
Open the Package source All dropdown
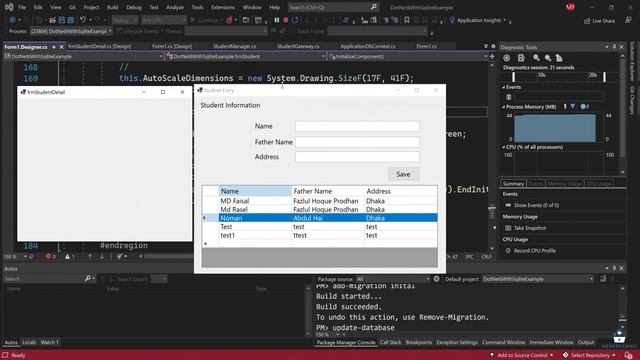[x=393, y=279]
